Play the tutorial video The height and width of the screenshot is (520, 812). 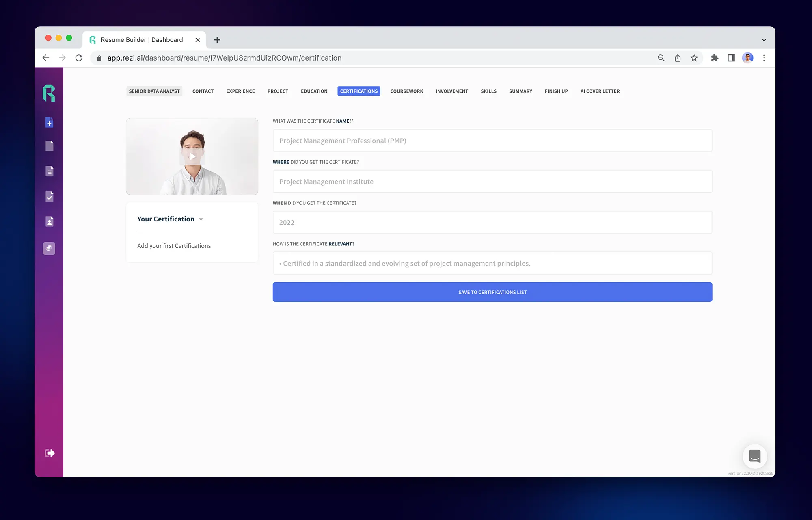click(192, 156)
